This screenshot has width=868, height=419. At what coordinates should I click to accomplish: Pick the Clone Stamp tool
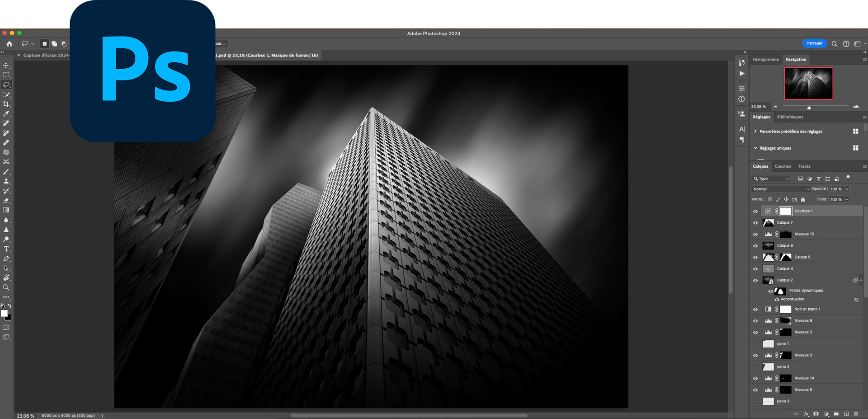6,181
